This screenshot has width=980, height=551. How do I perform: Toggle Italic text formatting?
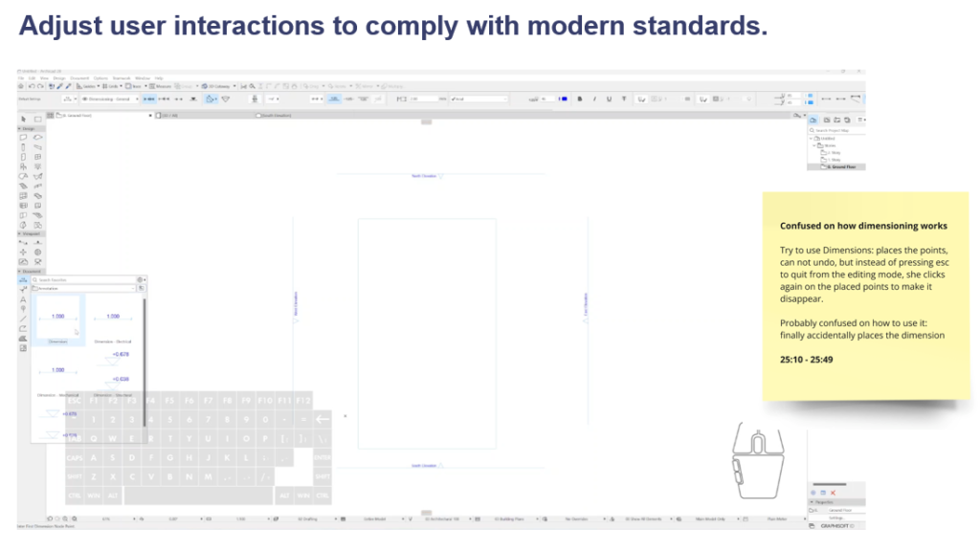[x=593, y=98]
